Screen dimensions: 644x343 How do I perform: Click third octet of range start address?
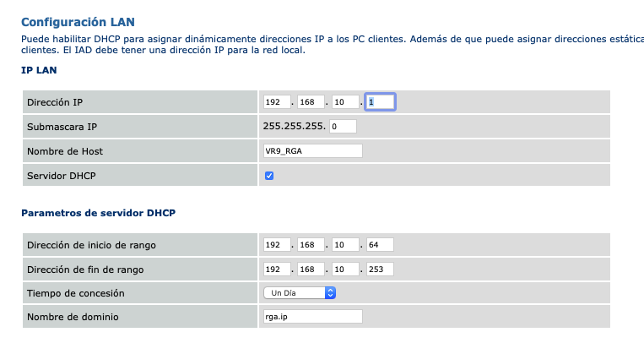click(346, 245)
